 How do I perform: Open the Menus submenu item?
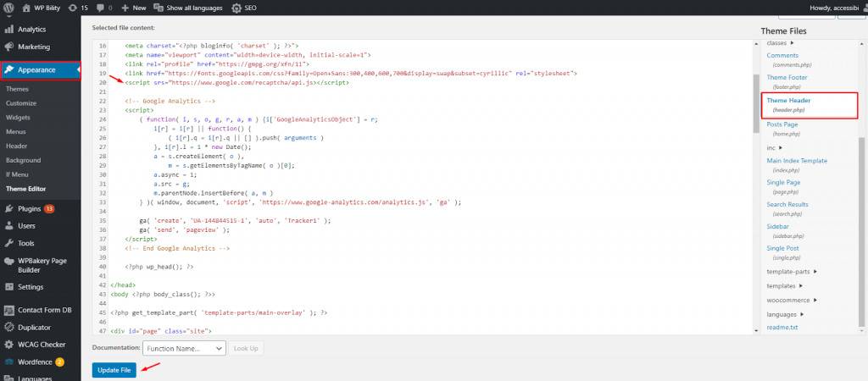click(x=15, y=131)
